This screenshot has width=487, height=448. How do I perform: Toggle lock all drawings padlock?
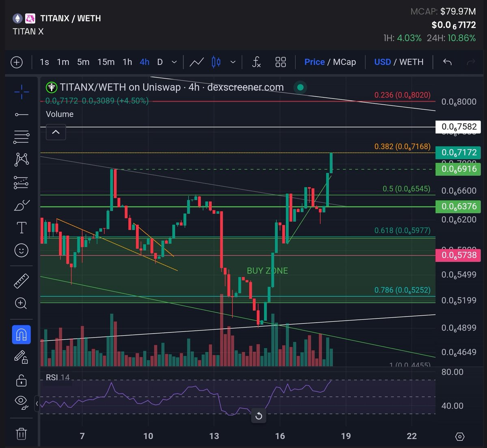pyautogui.click(x=22, y=380)
